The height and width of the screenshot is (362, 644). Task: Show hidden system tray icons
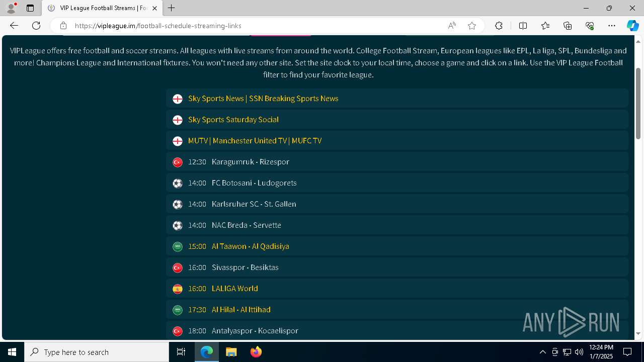point(542,352)
